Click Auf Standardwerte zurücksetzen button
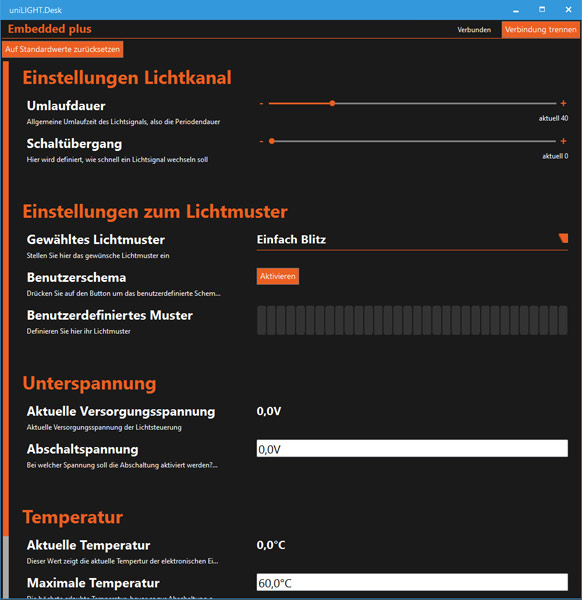 tap(62, 49)
